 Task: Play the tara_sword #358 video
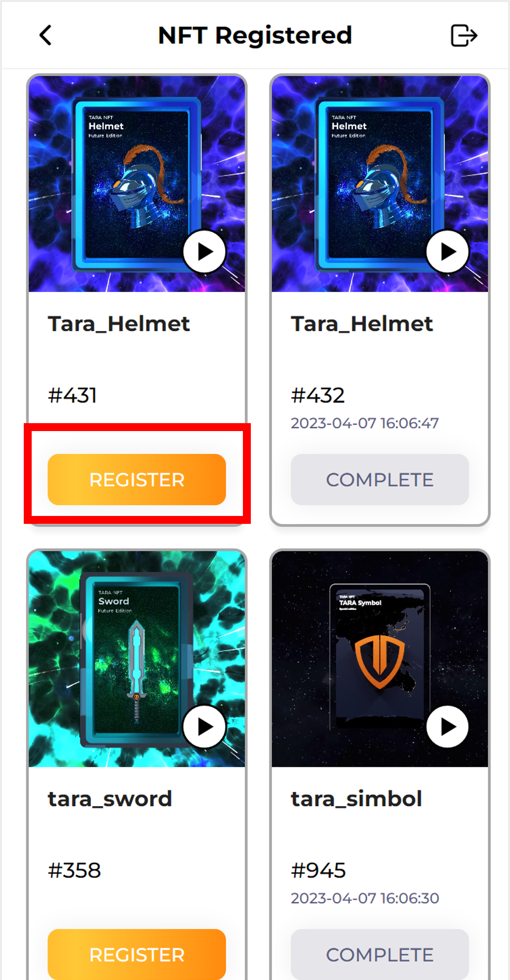coord(205,727)
